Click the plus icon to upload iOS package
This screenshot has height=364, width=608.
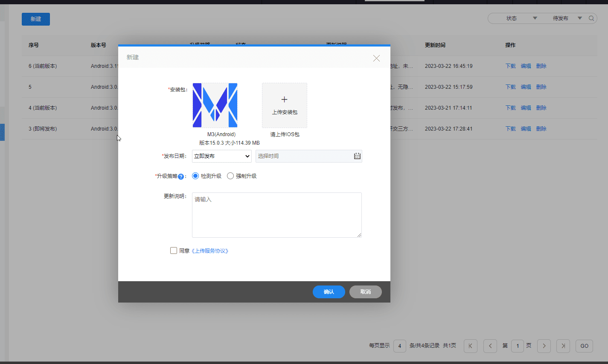pyautogui.click(x=285, y=99)
